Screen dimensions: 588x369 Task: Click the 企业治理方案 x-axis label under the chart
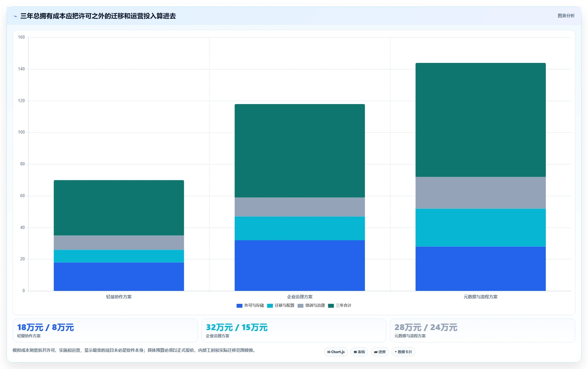coord(300,297)
